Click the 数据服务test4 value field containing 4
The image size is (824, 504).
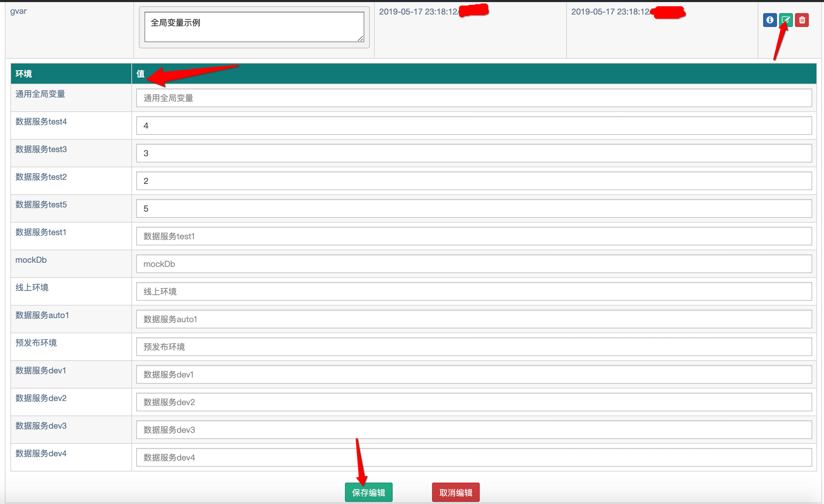(x=474, y=125)
